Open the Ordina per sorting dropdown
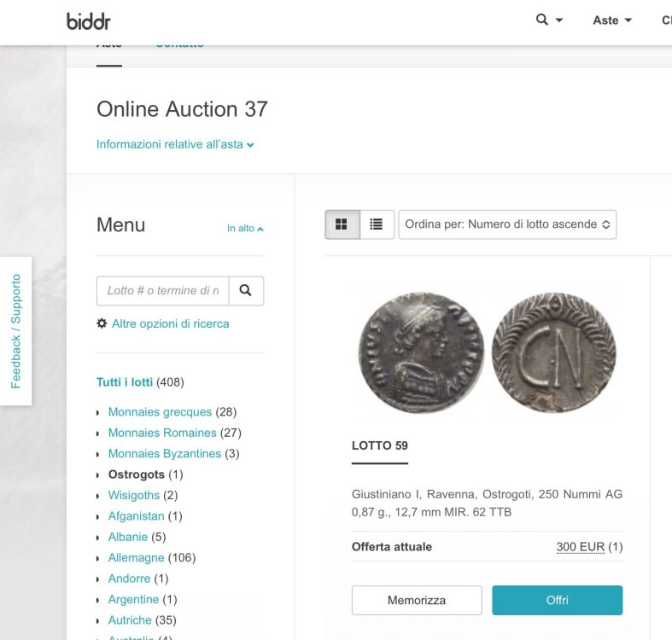The width and height of the screenshot is (672, 640). (x=507, y=224)
